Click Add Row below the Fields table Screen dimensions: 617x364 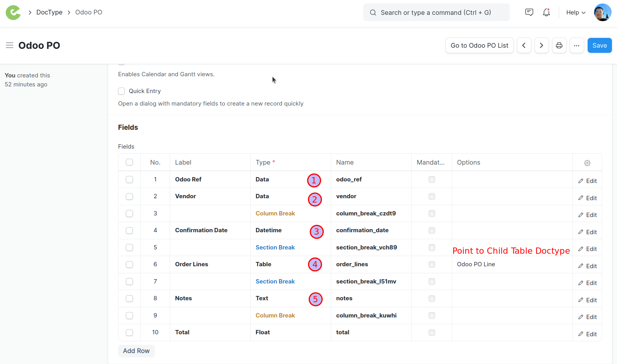pos(136,351)
